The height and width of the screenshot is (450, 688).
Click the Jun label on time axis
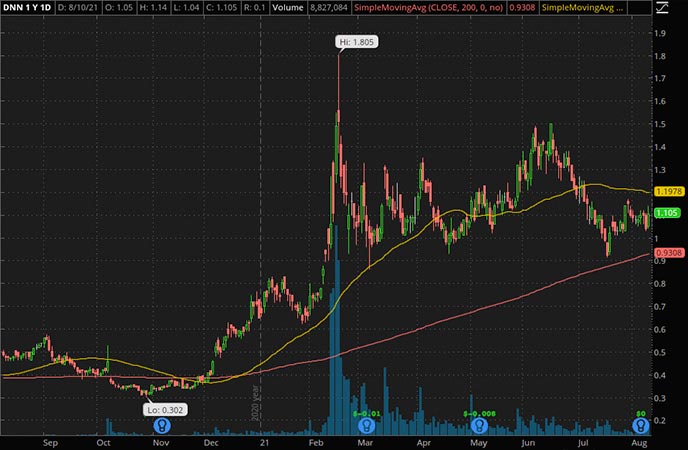pyautogui.click(x=528, y=443)
